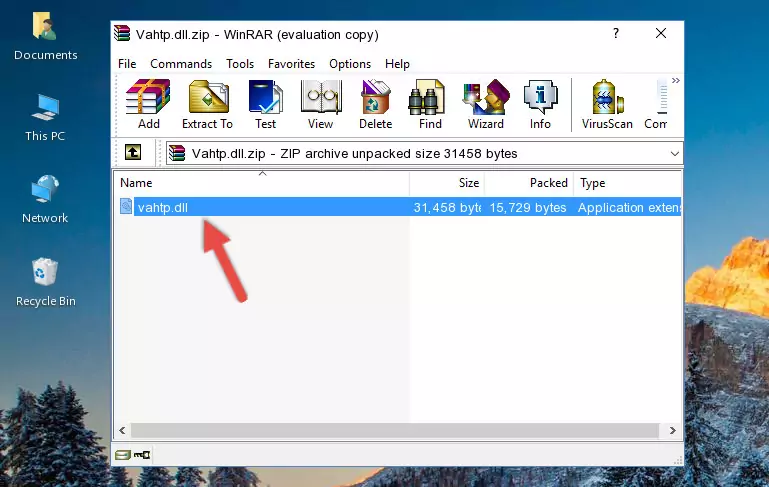
Task: Open the Help menu
Action: coord(397,64)
